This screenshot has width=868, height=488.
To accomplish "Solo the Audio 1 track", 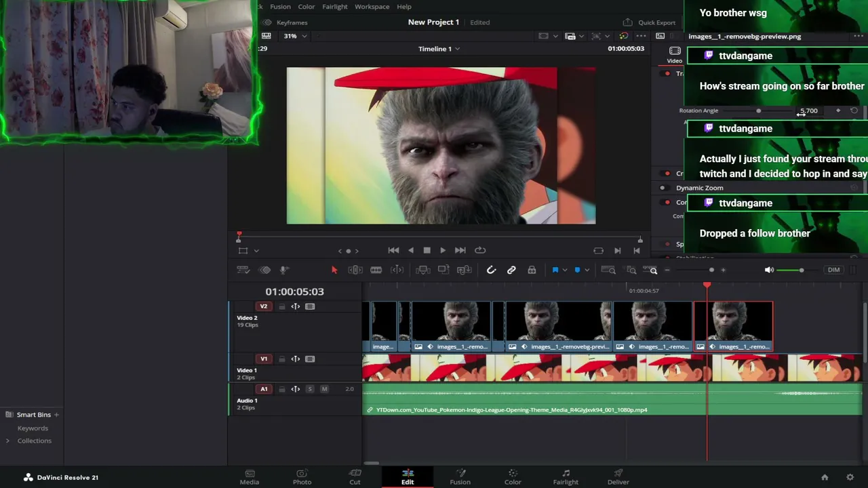I will [x=310, y=389].
